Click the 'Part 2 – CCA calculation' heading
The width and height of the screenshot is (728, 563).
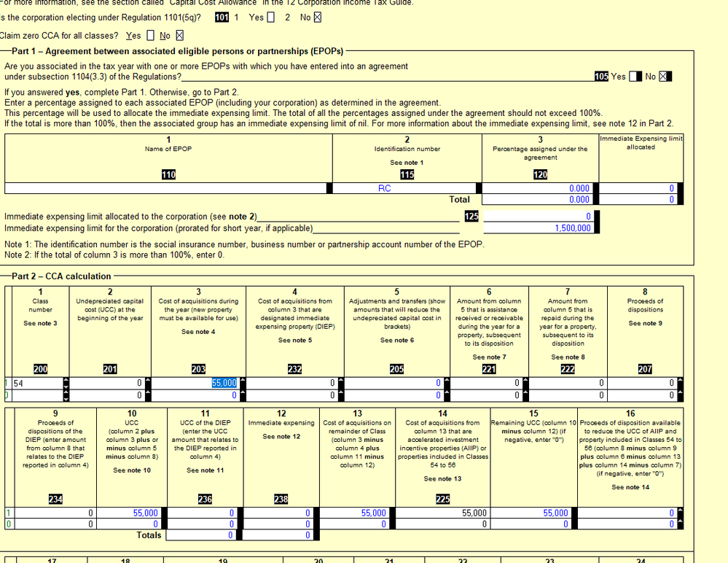pyautogui.click(x=61, y=276)
